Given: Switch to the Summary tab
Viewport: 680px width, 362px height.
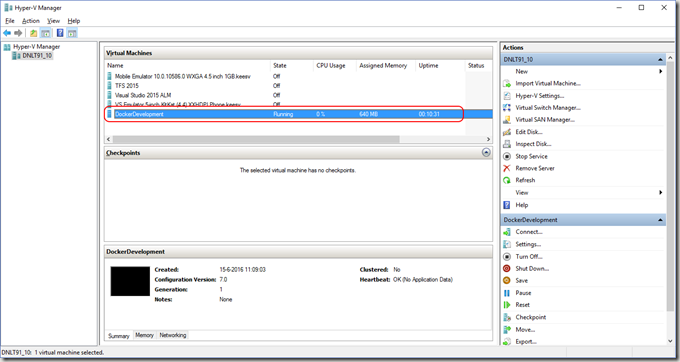Looking at the screenshot, I should (119, 336).
